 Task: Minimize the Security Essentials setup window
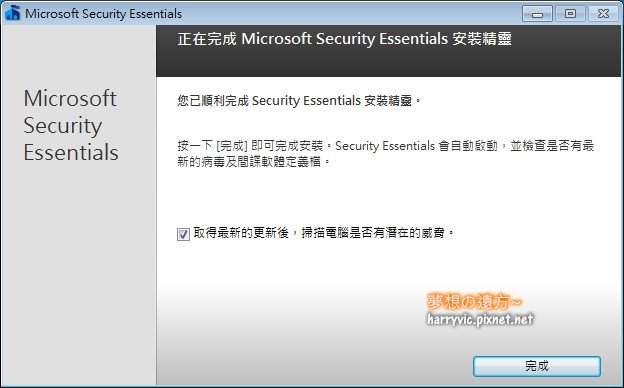click(x=537, y=14)
